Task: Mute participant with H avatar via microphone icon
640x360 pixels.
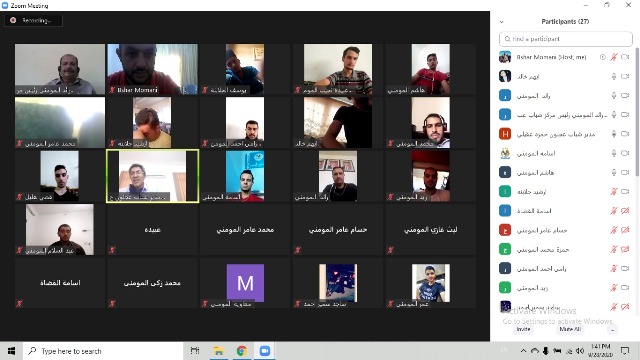Action: pyautogui.click(x=613, y=134)
